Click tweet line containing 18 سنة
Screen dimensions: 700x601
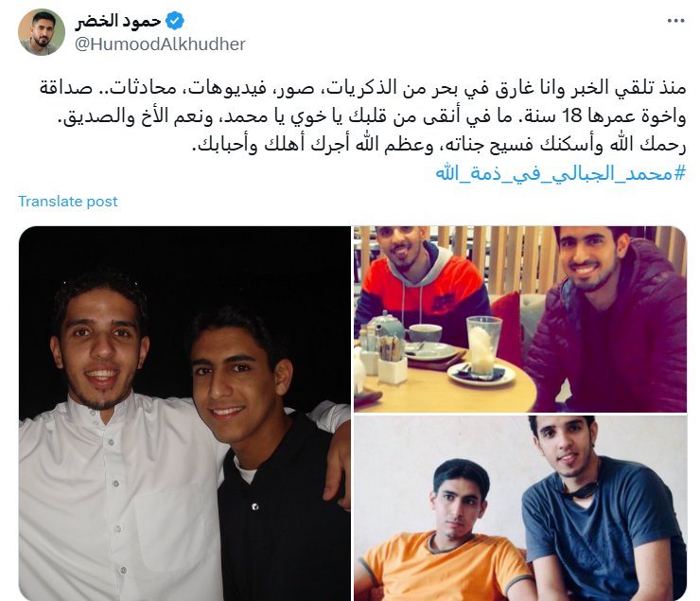[x=372, y=116]
